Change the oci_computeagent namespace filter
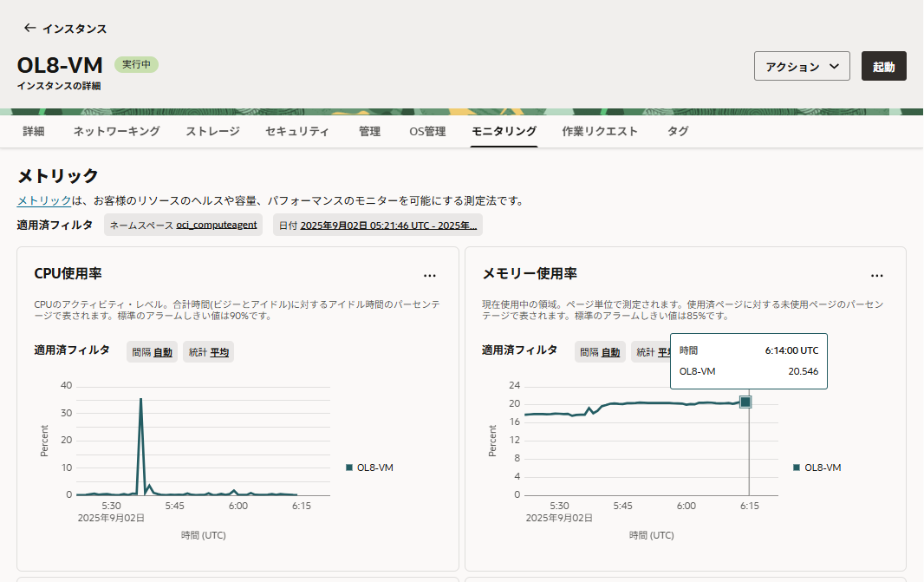This screenshot has height=582, width=924. pyautogui.click(x=215, y=224)
